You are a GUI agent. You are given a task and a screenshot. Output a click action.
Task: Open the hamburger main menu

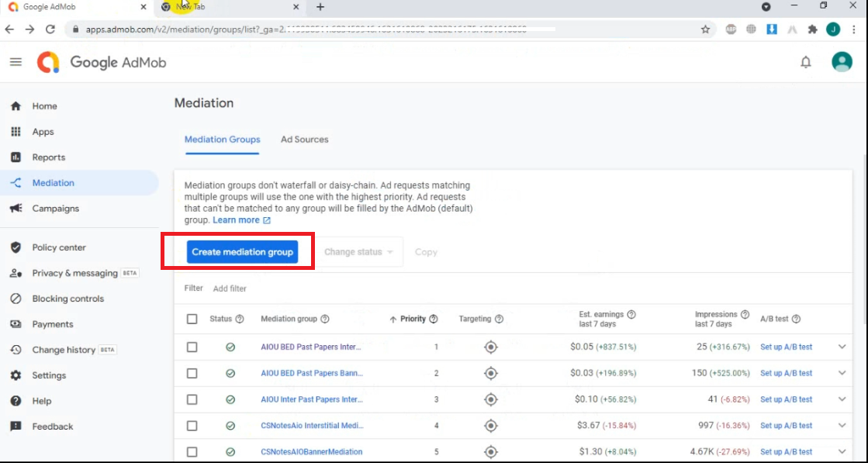coord(16,62)
